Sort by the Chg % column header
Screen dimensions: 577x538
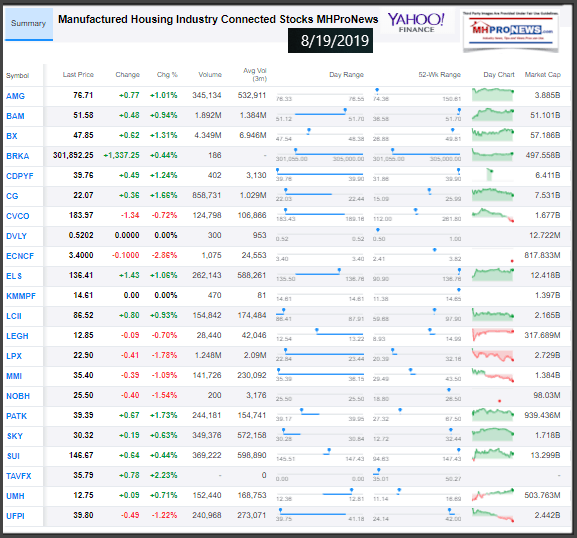click(167, 75)
